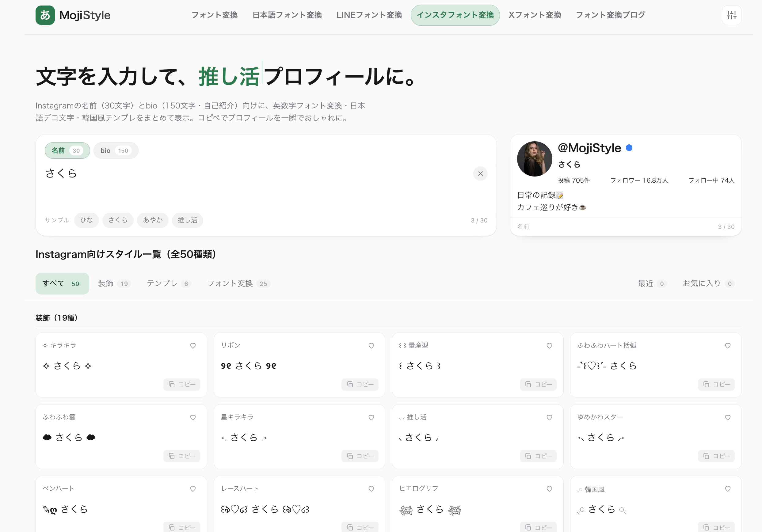Copy the ふわふわハート括弧 text
762x532 pixels.
tap(716, 384)
